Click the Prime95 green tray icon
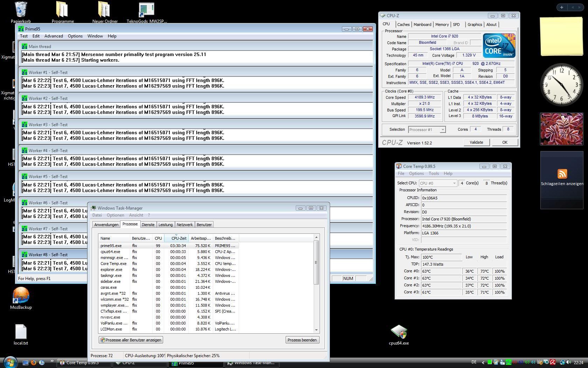Image resolution: width=588 pixels, height=368 pixels. (508, 362)
